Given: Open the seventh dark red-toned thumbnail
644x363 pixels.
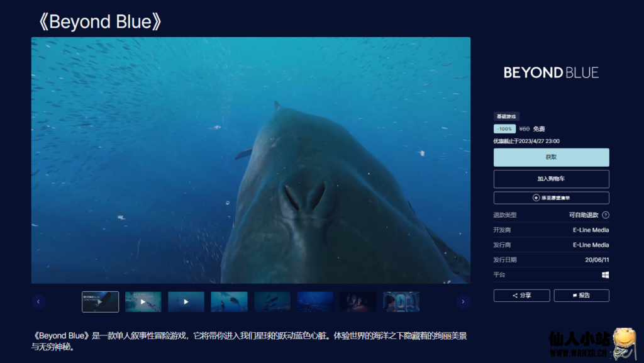Looking at the screenshot, I should click(x=358, y=302).
